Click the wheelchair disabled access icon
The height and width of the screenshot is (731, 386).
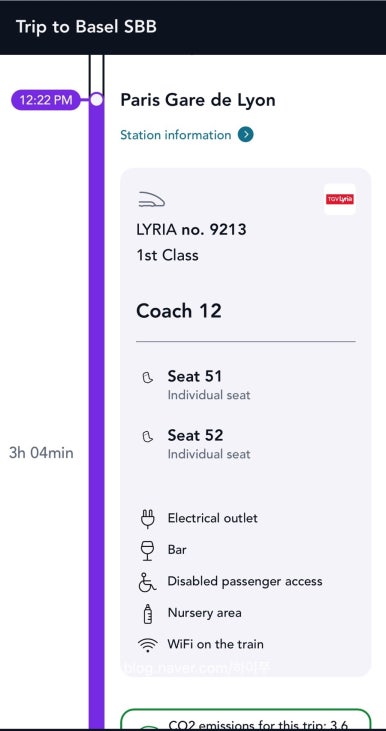pyautogui.click(x=147, y=582)
